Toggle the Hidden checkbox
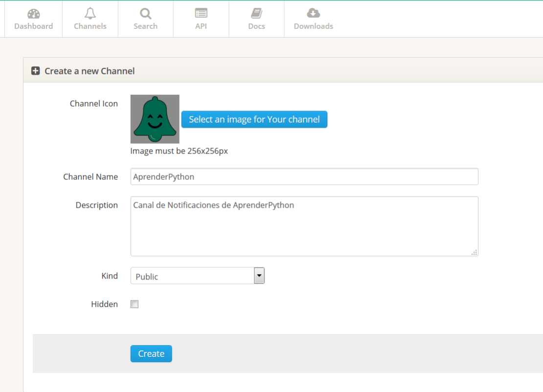 click(x=135, y=304)
